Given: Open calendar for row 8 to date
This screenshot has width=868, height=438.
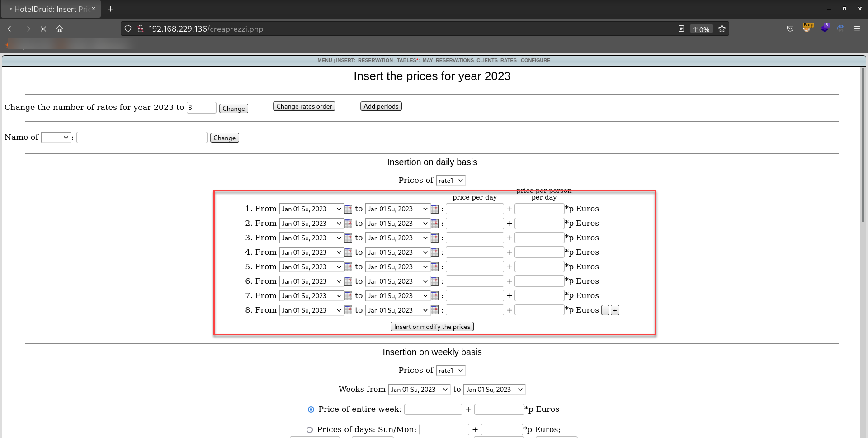Looking at the screenshot, I should (434, 310).
